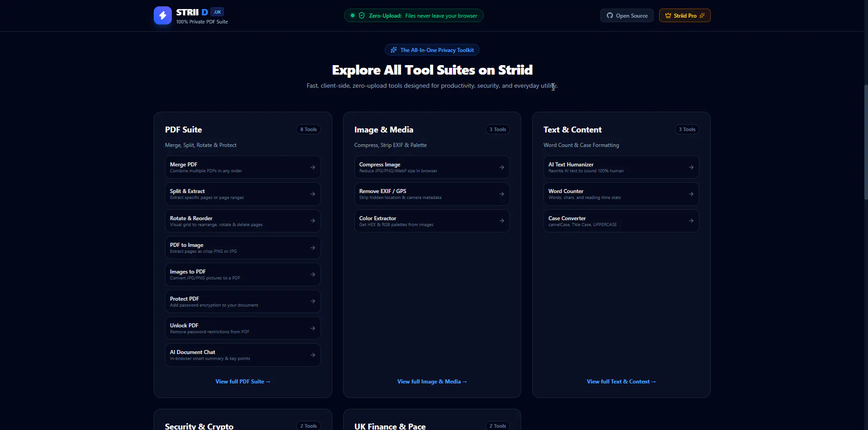
Task: Open the AI Document Chat tool title
Action: 193,352
